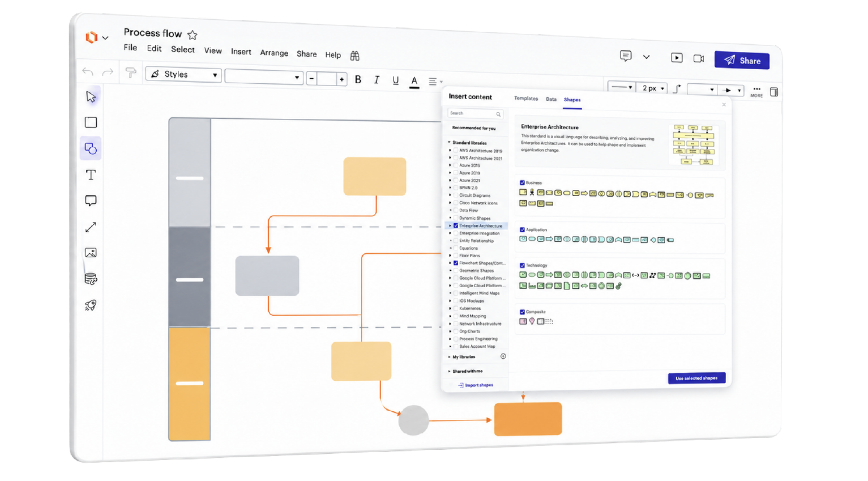The height and width of the screenshot is (481, 868).
Task: Select the format painter tool
Action: 131,73
